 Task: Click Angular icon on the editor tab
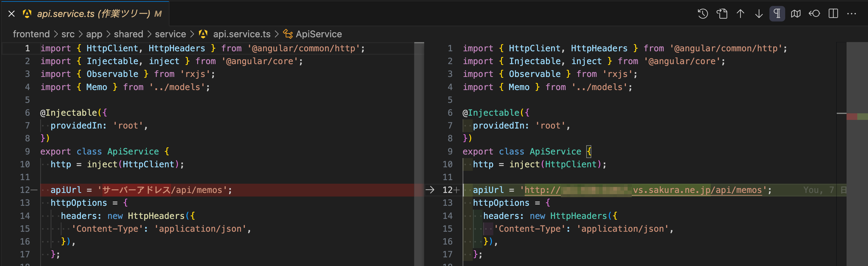[27, 14]
